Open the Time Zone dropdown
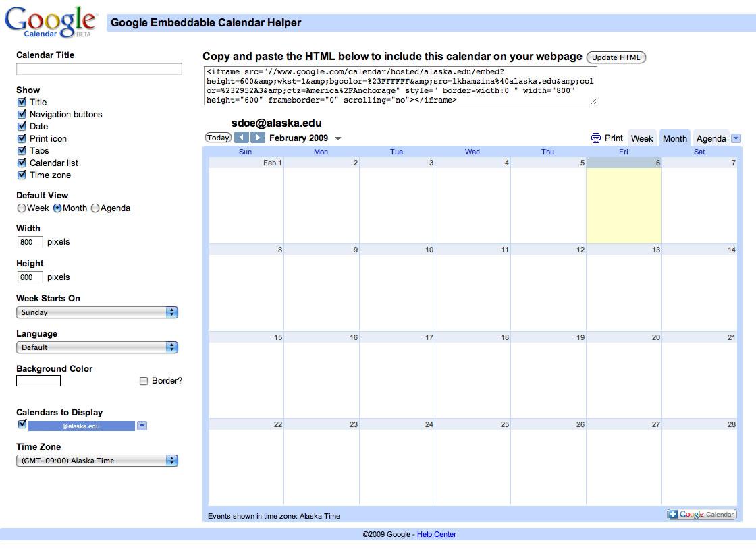 (x=97, y=461)
